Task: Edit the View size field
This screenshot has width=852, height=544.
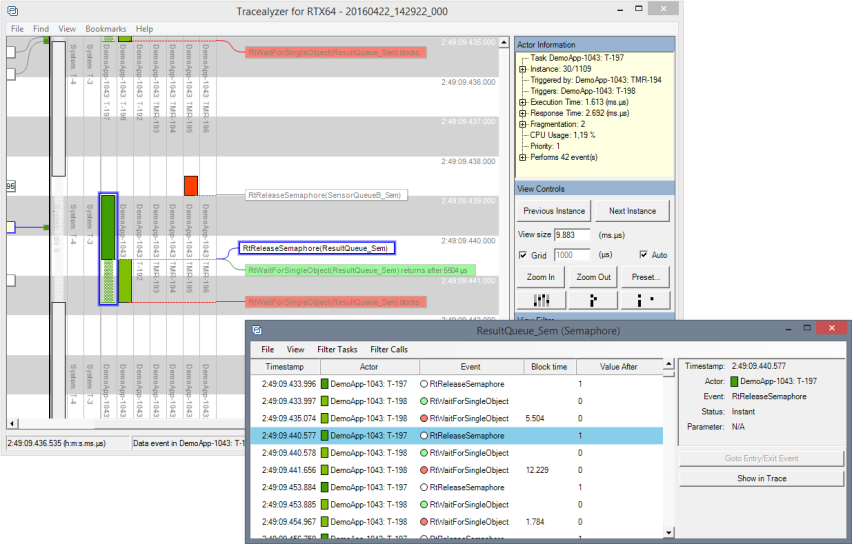Action: [x=572, y=235]
